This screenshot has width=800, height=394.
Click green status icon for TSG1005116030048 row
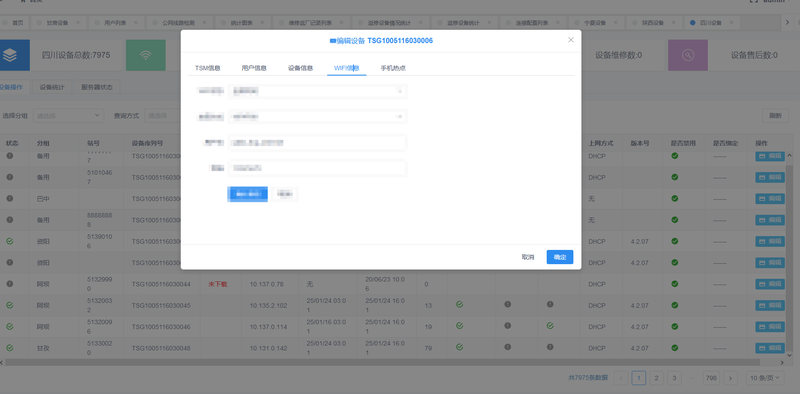point(10,348)
